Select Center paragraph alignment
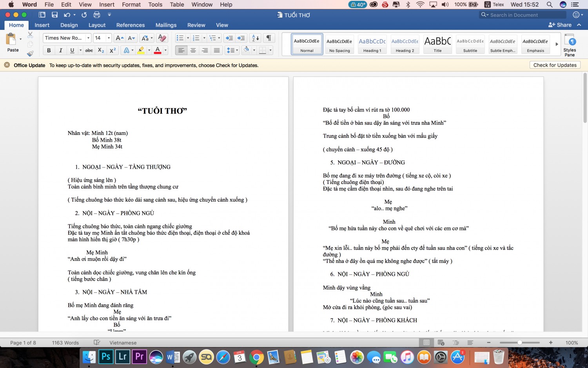 coord(193,50)
